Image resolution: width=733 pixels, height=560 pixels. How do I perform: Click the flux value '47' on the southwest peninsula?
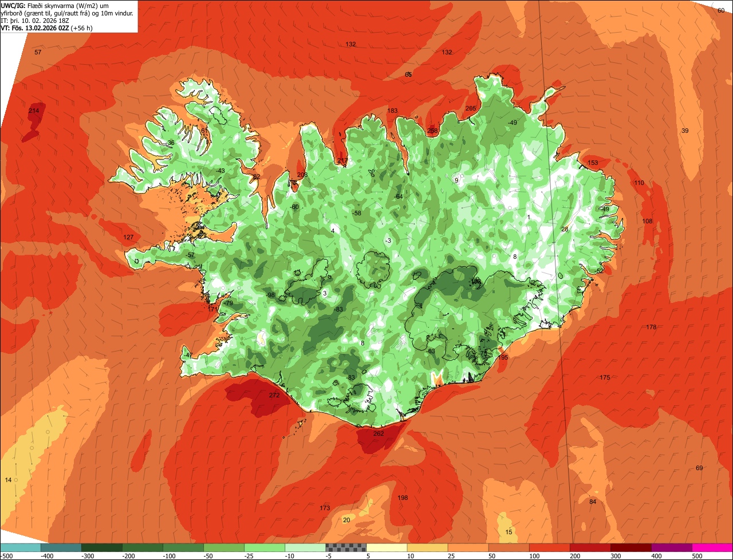(x=188, y=355)
